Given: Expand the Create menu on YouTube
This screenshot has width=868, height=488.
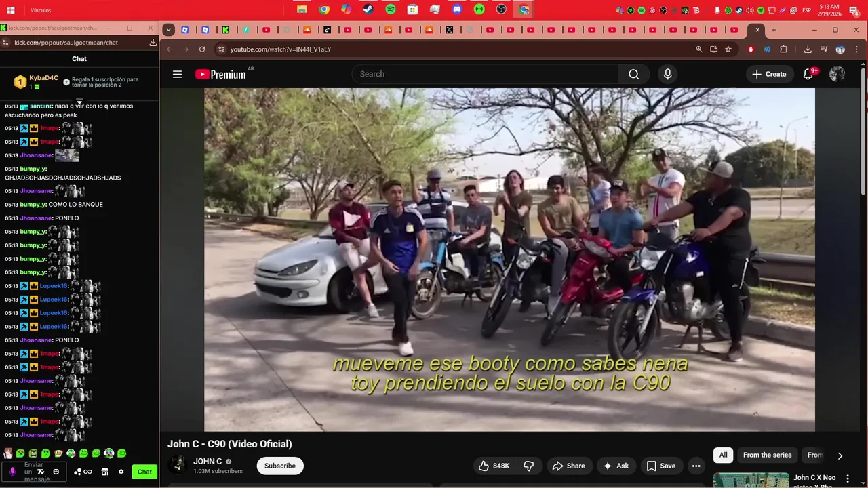Looking at the screenshot, I should (769, 75).
